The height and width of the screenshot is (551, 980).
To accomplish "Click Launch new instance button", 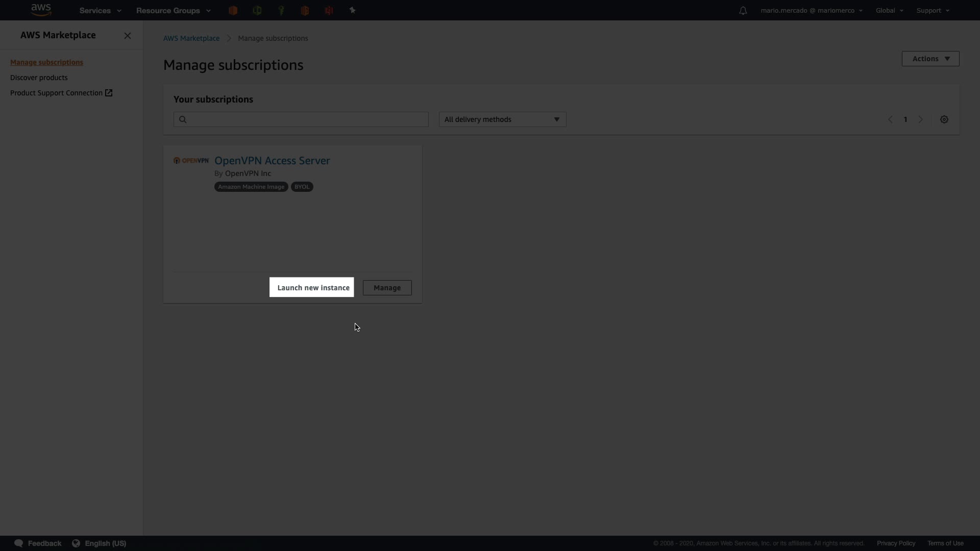I will tap(312, 288).
